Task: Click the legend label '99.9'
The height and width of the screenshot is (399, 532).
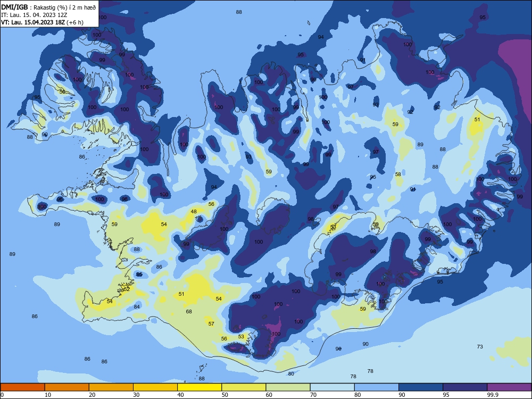Action: point(492,395)
